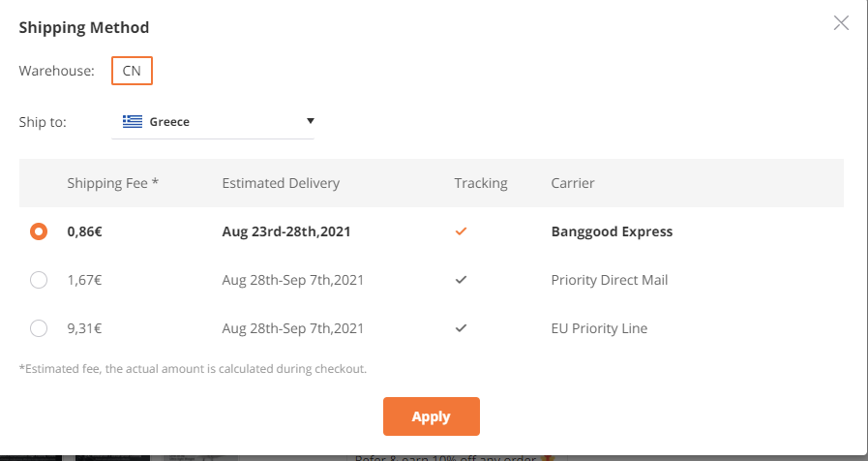The height and width of the screenshot is (461, 868).
Task: Select the Banggood Express radio button
Action: [39, 231]
